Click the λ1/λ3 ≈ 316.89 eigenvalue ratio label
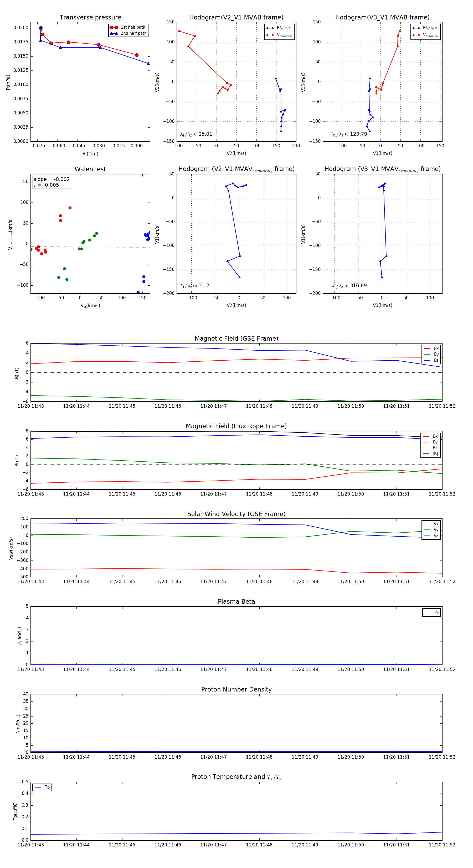Viewport: 473px width, 868px height. [349, 286]
